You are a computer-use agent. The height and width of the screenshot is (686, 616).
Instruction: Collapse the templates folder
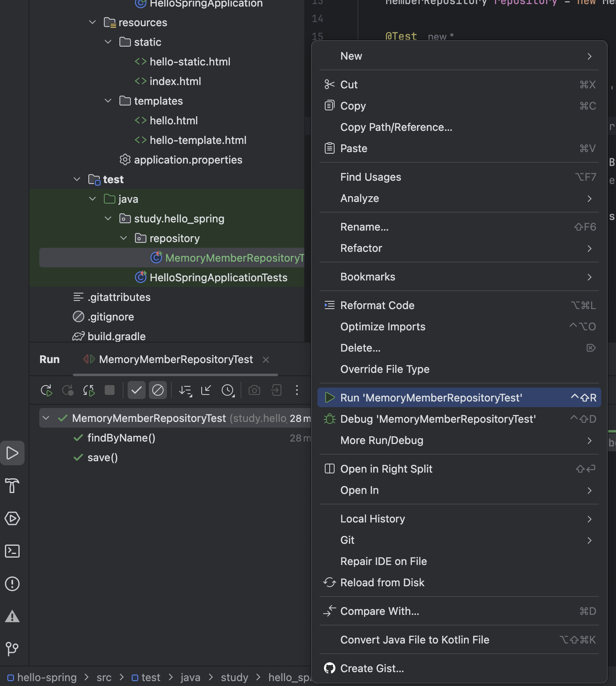point(108,101)
